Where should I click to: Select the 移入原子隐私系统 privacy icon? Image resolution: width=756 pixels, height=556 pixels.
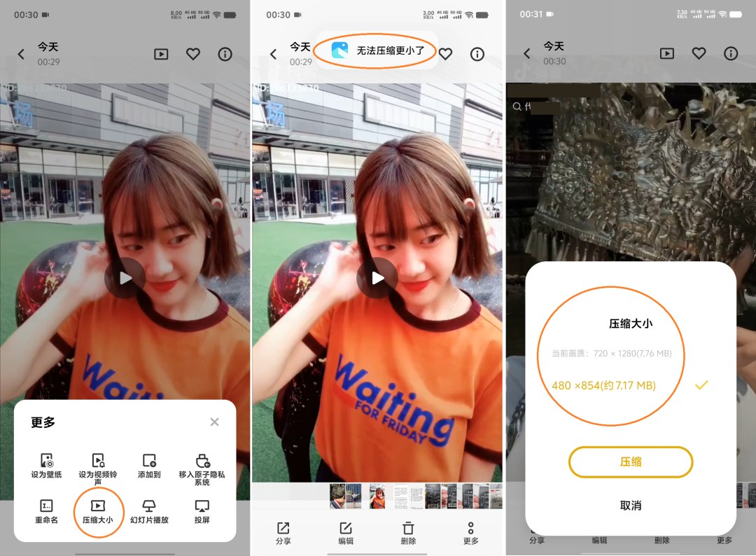[202, 461]
